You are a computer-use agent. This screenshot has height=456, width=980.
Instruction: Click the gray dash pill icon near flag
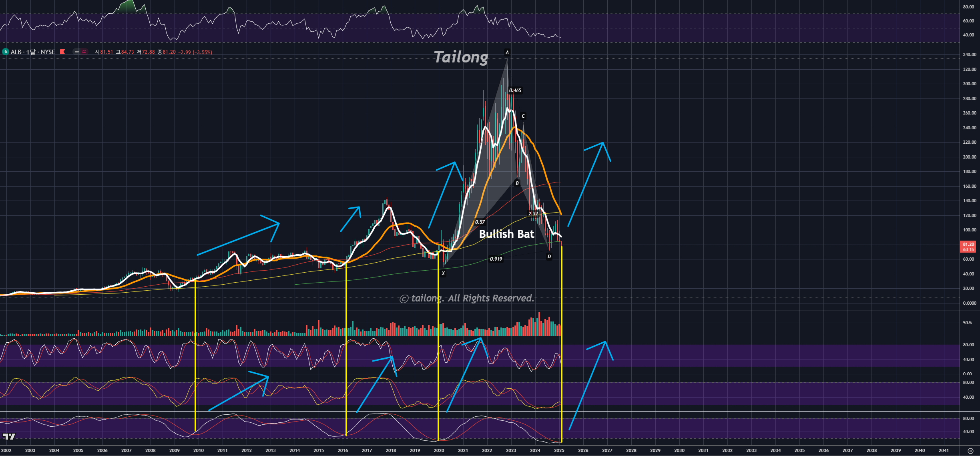click(76, 52)
